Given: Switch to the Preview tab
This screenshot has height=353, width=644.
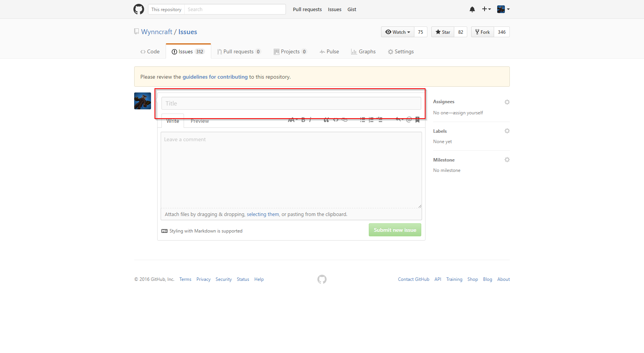Looking at the screenshot, I should [200, 121].
